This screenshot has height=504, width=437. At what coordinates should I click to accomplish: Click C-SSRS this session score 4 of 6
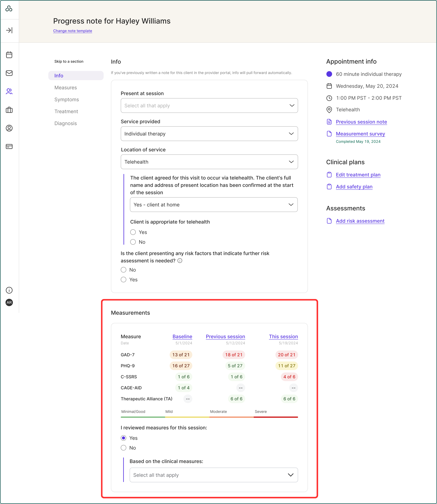click(289, 377)
